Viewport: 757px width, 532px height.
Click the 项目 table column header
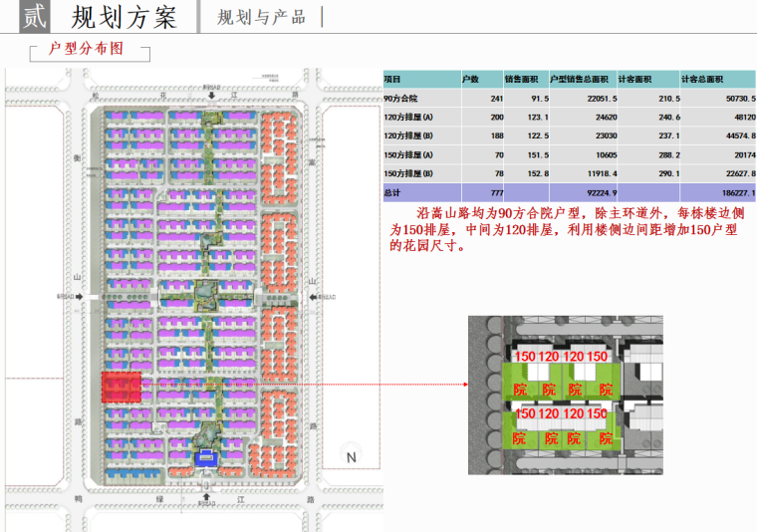392,79
